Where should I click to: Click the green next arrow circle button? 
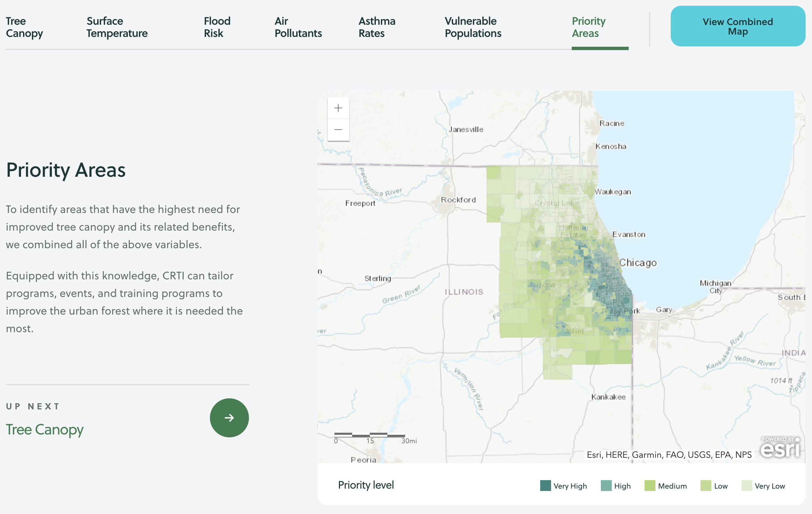coord(229,417)
